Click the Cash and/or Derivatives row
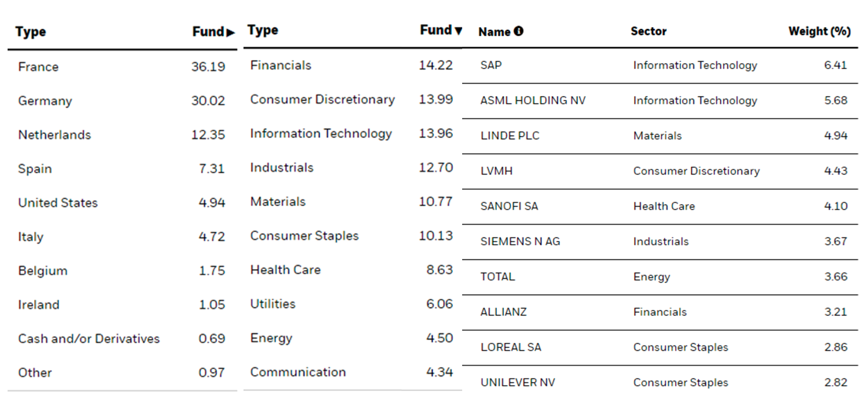This screenshot has height=403, width=868. point(89,339)
